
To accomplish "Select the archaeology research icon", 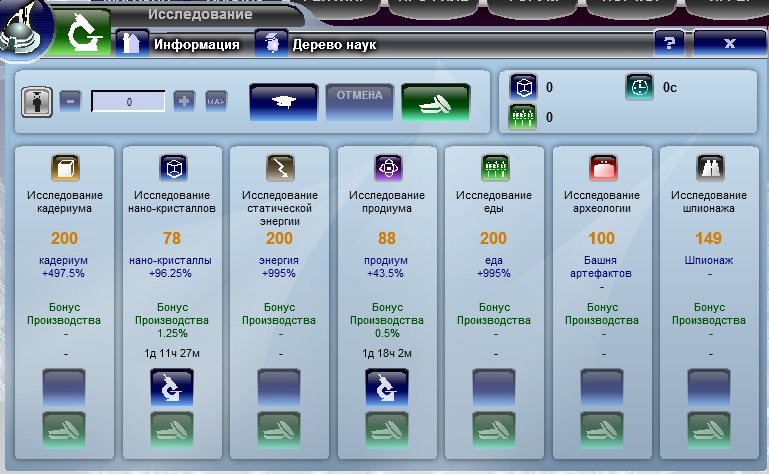I will (602, 167).
